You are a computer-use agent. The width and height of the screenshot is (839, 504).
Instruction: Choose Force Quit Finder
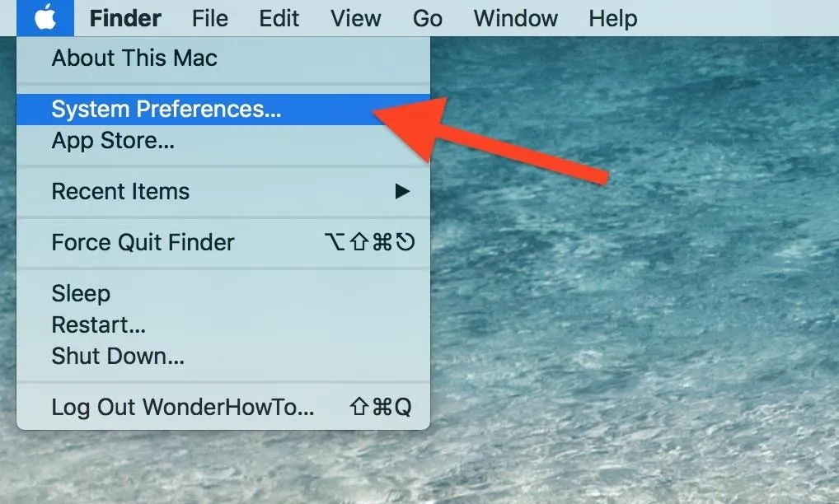[223, 243]
